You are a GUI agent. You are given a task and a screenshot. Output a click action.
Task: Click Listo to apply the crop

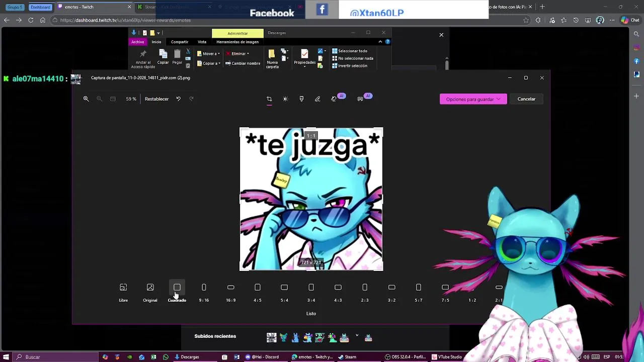[x=311, y=313]
